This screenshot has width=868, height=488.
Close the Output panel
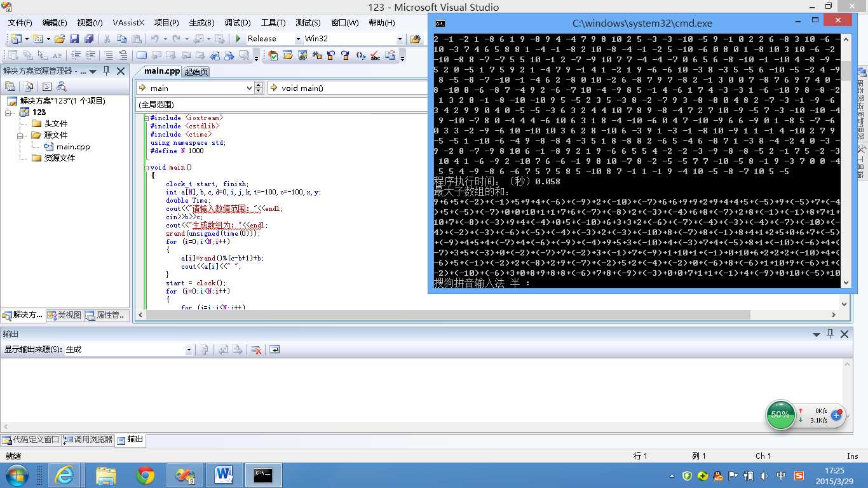844,334
